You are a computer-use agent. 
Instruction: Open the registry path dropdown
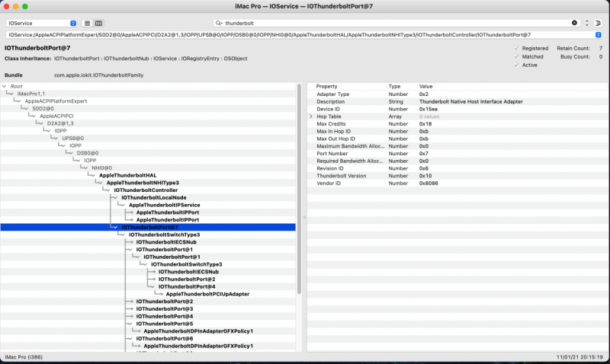pyautogui.click(x=599, y=35)
